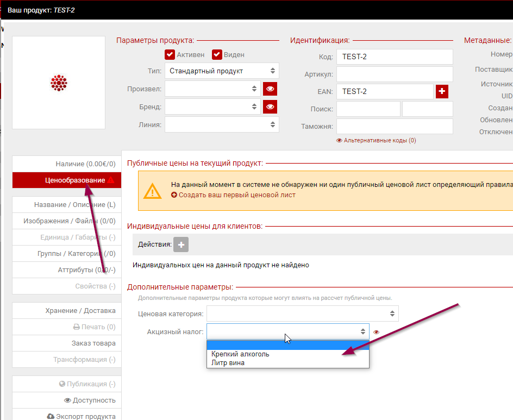This screenshot has height=420, width=513.
Task: Open the Публикация section with globe icon
Action: click(x=87, y=384)
